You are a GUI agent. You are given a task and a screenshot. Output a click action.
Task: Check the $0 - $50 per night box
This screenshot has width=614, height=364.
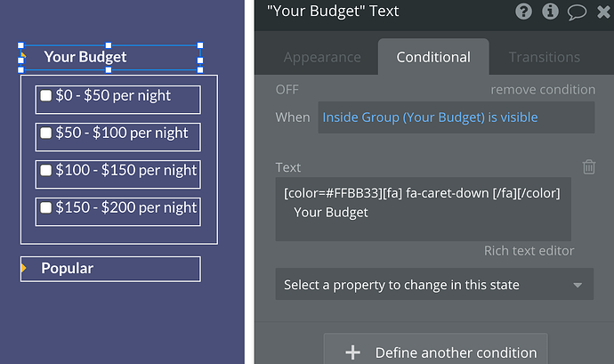(46, 95)
